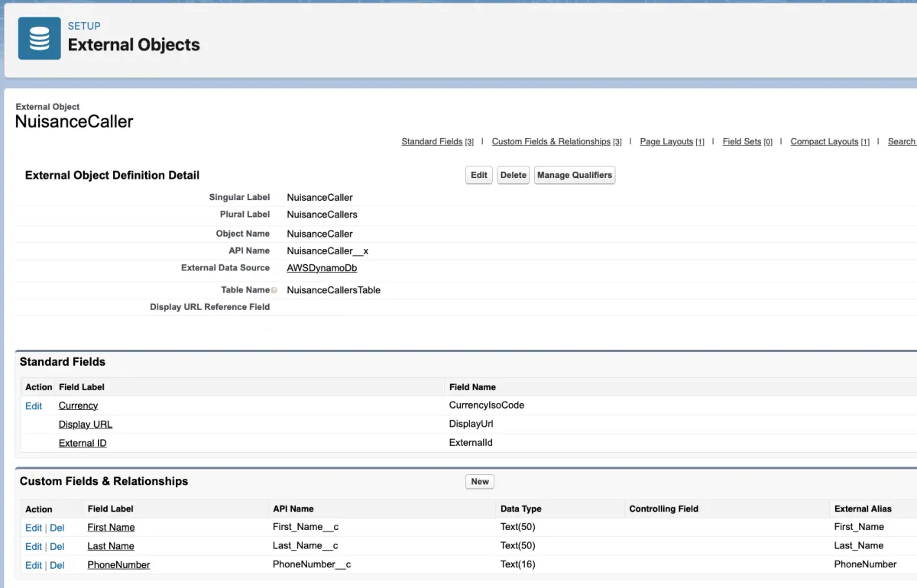Screen dimensions: 917x588
Task: Click the Data Type column header
Action: tap(521, 509)
